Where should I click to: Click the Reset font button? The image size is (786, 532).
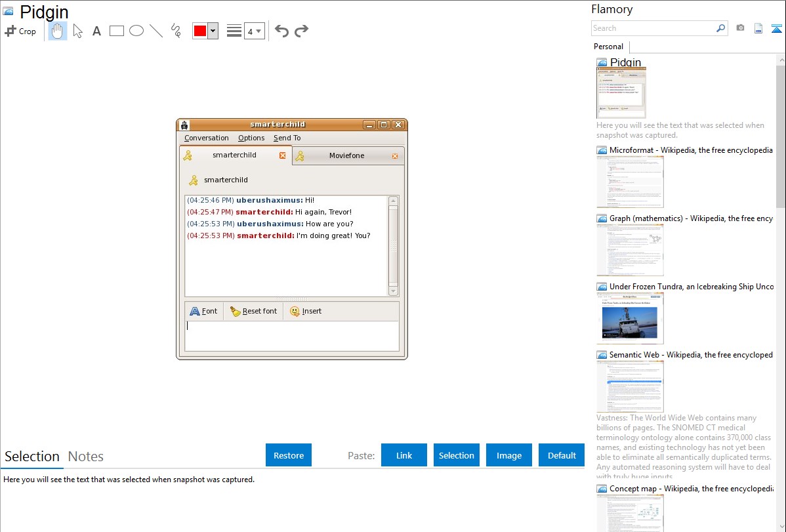(254, 311)
